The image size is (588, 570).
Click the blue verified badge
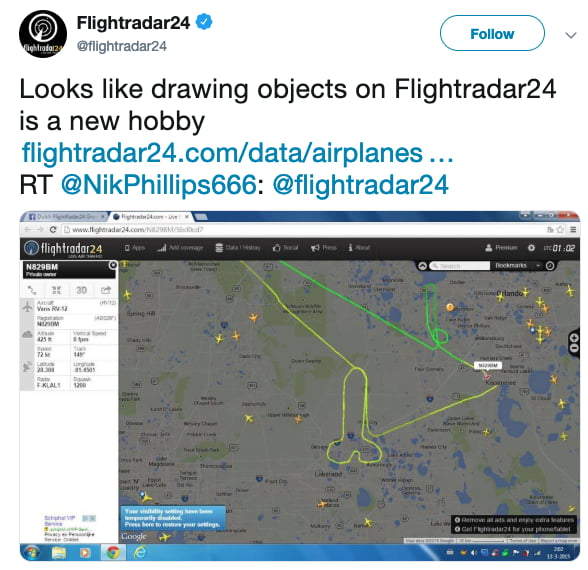[x=204, y=22]
